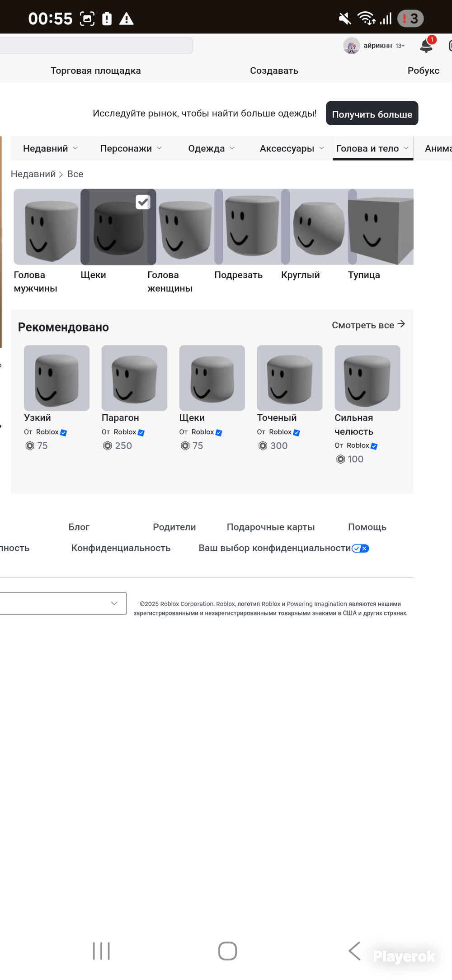Click the search input field
Screen dimensions: 452x980
point(96,46)
